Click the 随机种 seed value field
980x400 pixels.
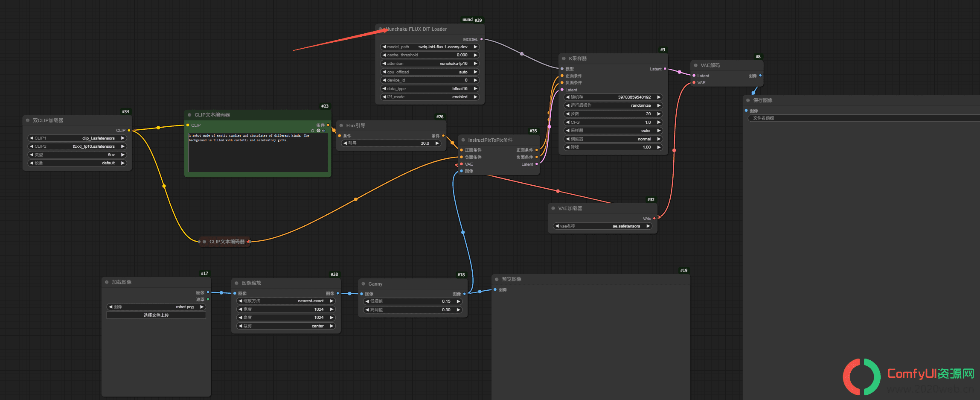613,97
